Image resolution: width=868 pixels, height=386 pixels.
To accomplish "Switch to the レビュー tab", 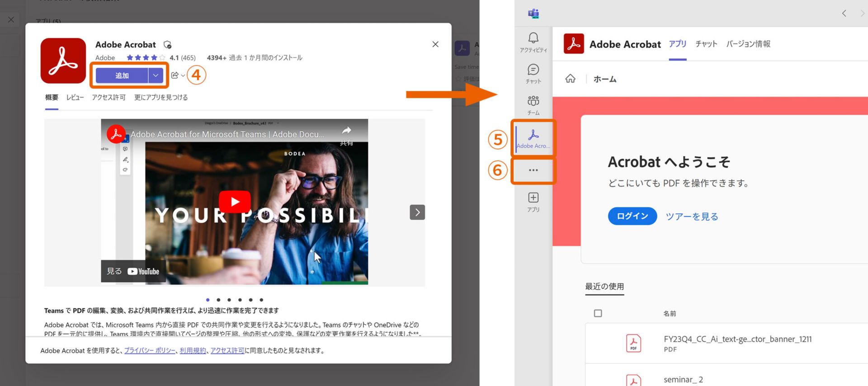I will pos(75,97).
